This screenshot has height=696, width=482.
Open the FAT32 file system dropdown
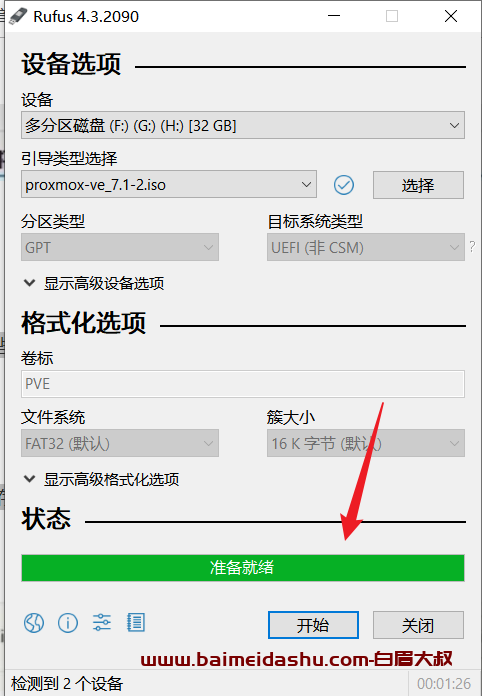point(120,443)
